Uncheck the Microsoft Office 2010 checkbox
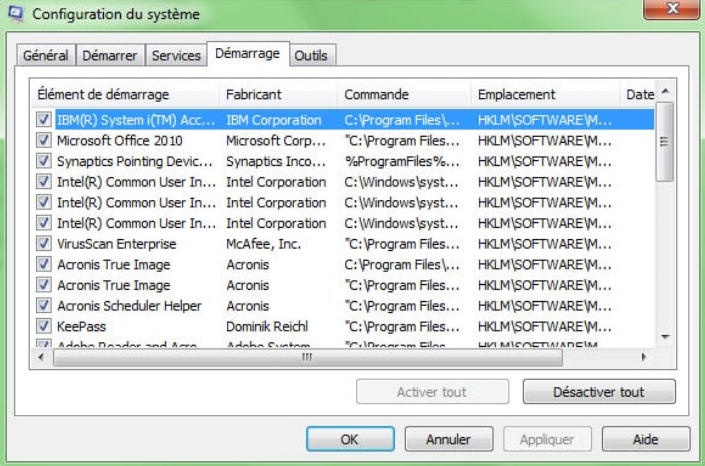 coord(44,140)
